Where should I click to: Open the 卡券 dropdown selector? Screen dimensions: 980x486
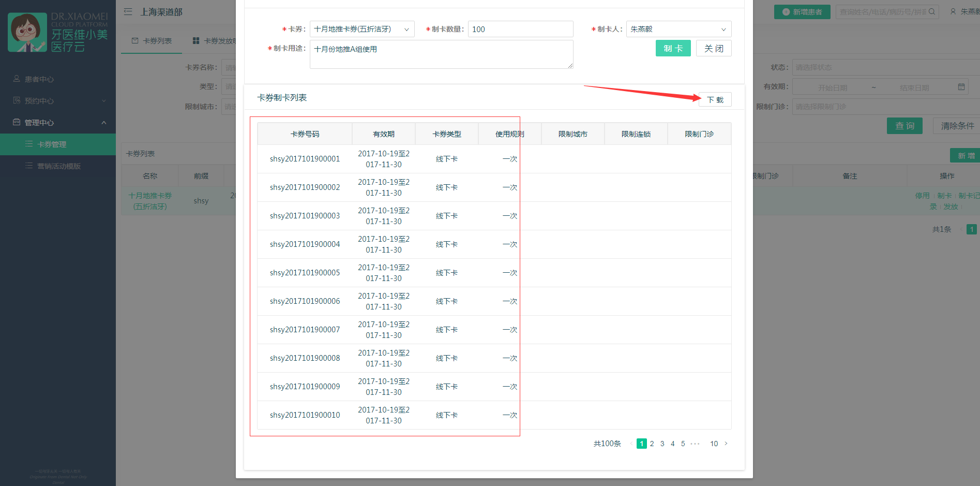click(361, 30)
